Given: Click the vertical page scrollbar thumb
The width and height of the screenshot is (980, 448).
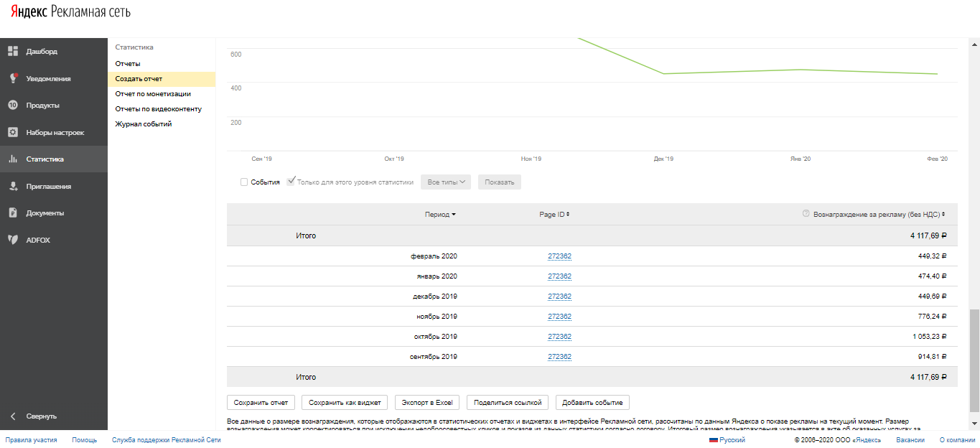Looking at the screenshot, I should 974,360.
